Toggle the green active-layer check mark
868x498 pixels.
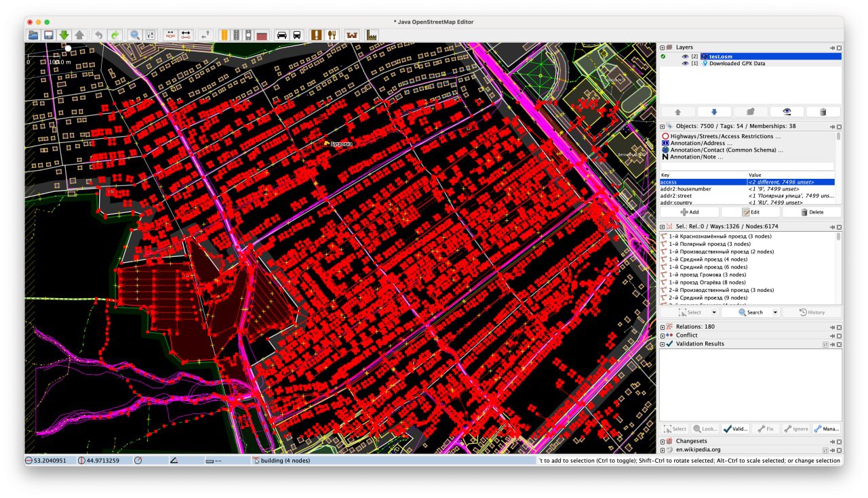tap(663, 56)
